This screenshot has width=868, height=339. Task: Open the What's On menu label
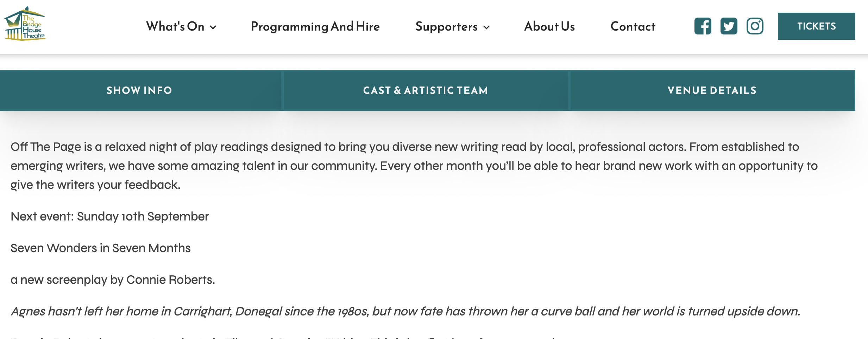point(175,26)
